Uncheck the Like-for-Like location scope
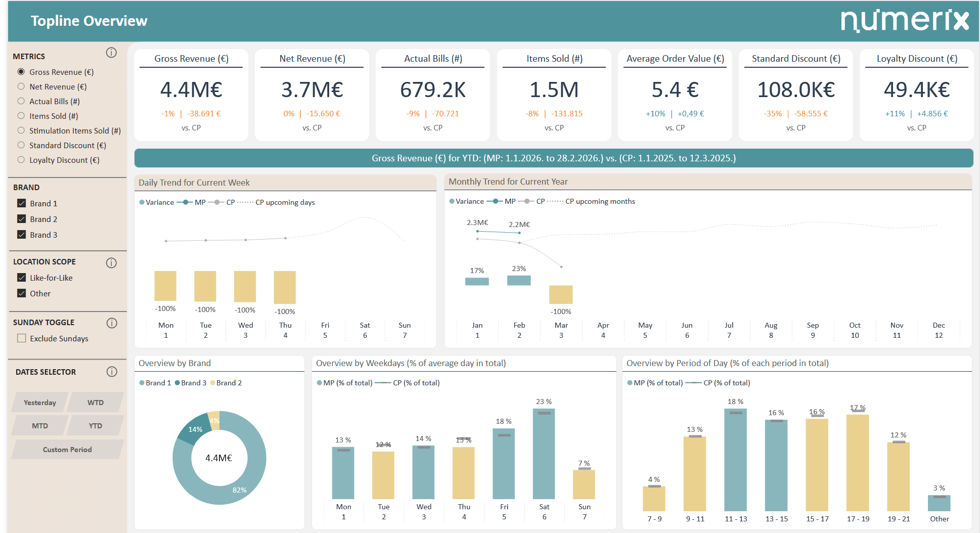 (21, 277)
